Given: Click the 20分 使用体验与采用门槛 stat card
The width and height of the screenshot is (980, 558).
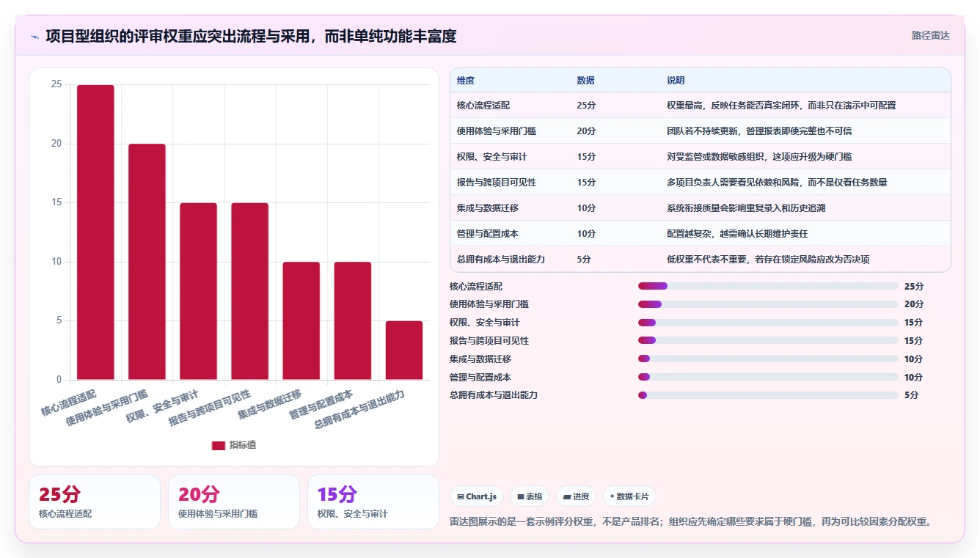Looking at the screenshot, I should click(234, 502).
